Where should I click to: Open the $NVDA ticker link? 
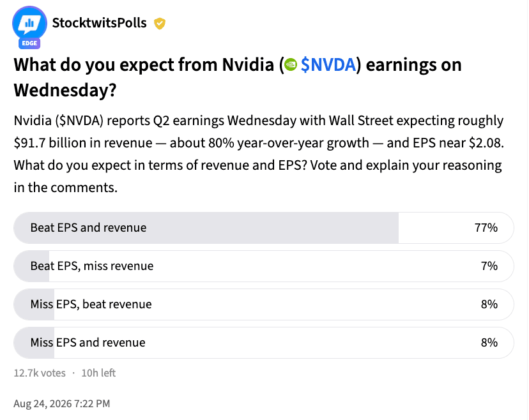[328, 64]
